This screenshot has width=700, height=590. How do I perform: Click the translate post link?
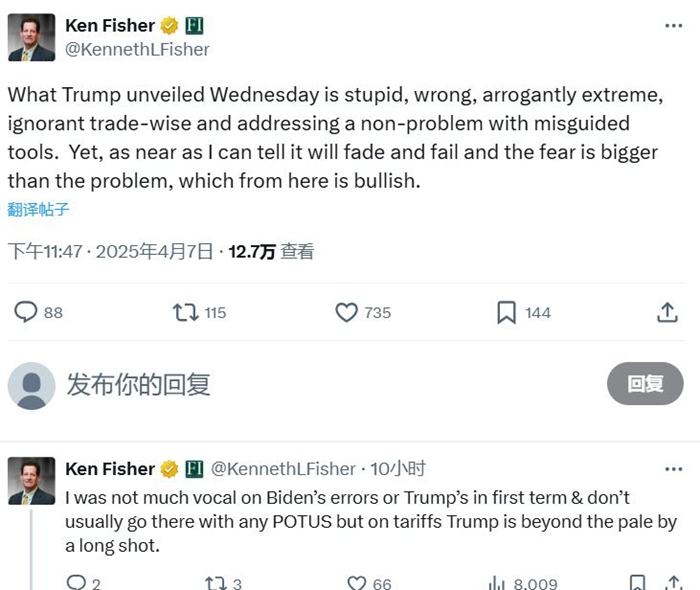pyautogui.click(x=39, y=209)
